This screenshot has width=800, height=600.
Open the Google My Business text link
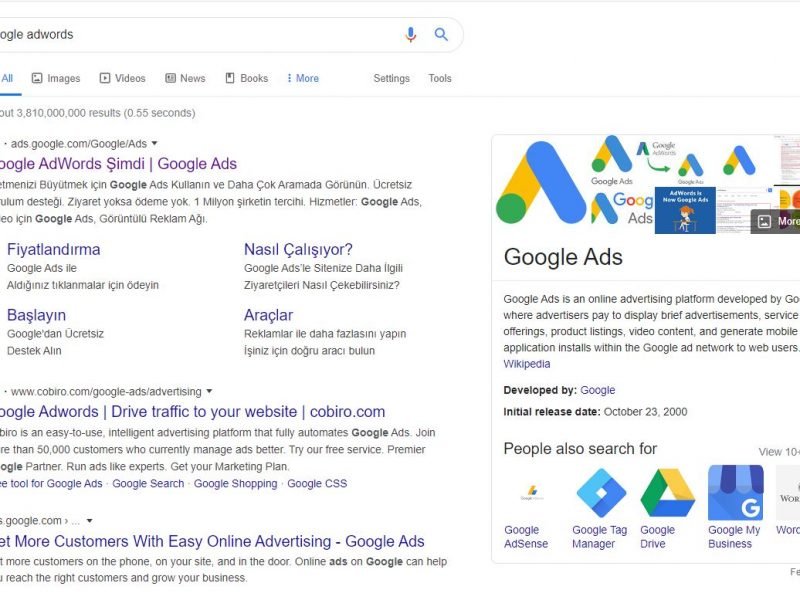734,537
